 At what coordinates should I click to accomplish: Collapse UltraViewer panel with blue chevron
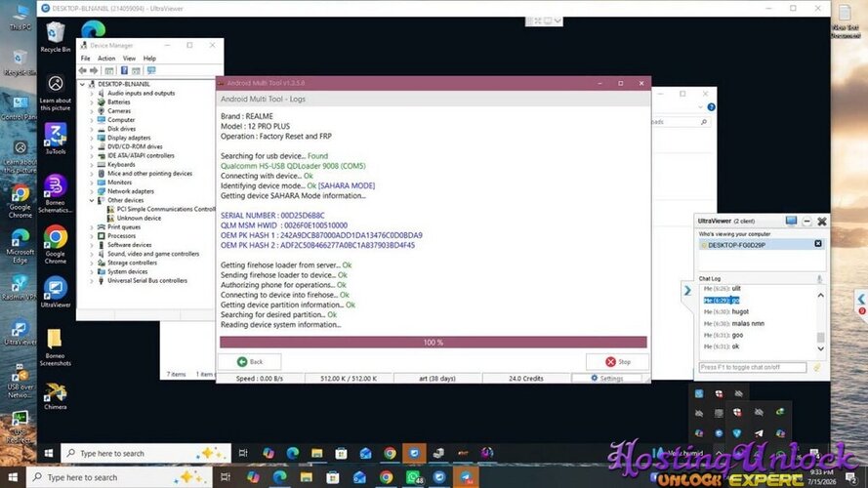(x=687, y=291)
